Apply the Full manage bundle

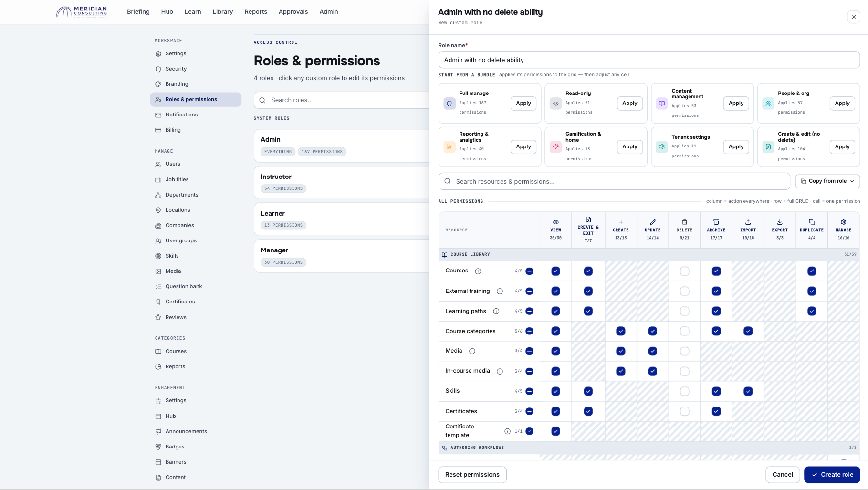pos(523,104)
